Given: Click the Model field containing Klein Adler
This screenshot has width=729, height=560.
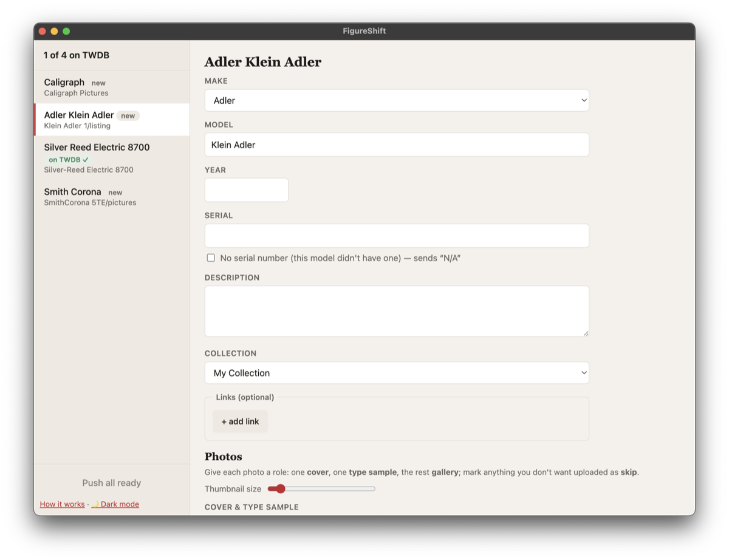Looking at the screenshot, I should 397,145.
